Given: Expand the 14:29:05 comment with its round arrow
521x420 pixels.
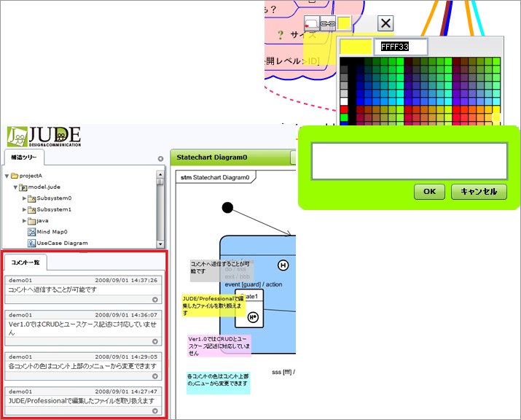Looking at the screenshot, I should 154,376.
